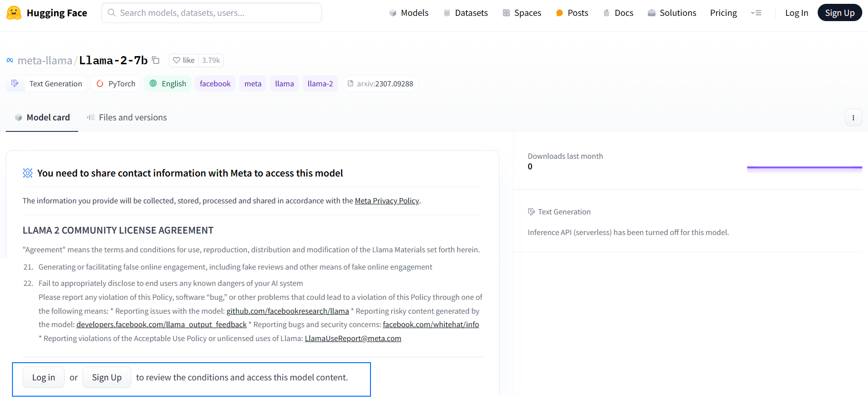Select the Model card tab

pos(42,118)
